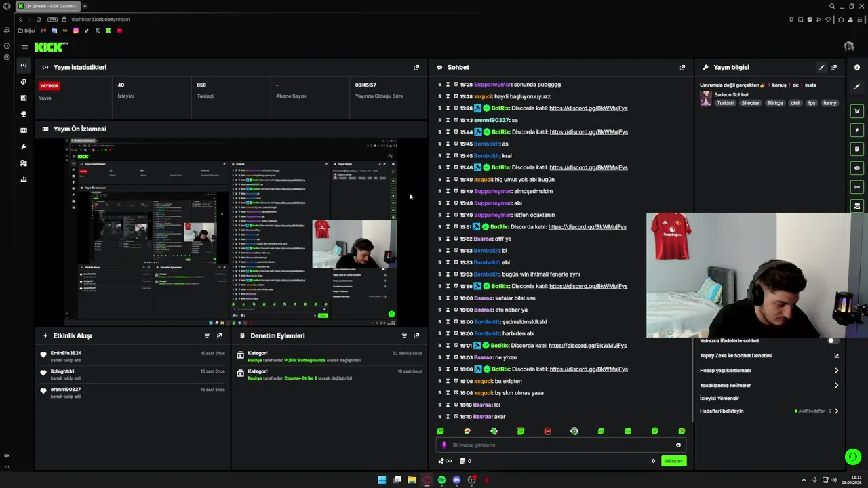
Task: Open the TikTok bookmark
Action: point(86,30)
